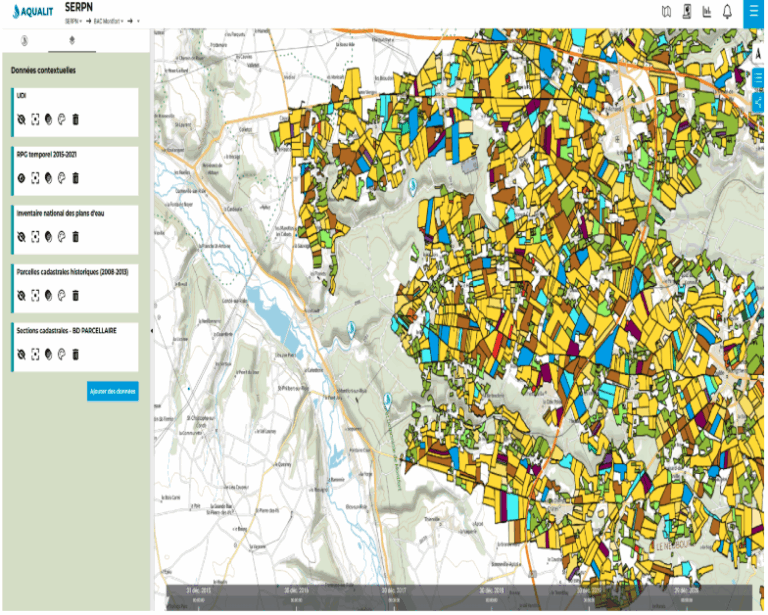Click the water drop marker near top of map
The width and height of the screenshot is (768, 615).
click(x=412, y=186)
